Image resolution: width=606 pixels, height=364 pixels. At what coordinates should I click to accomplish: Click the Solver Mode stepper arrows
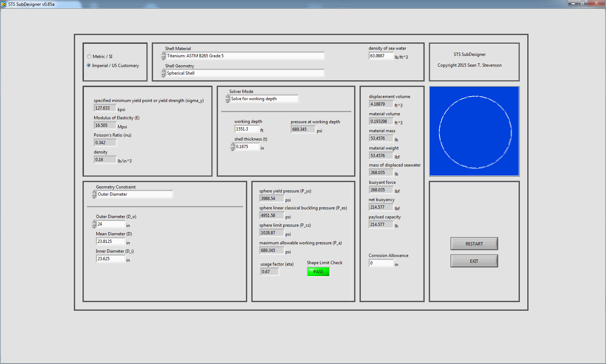228,99
